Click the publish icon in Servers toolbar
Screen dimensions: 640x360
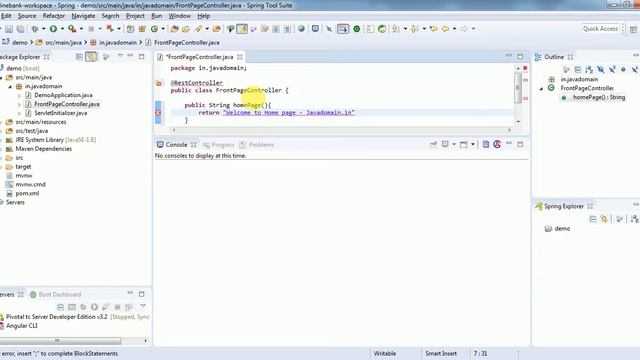coord(129,307)
